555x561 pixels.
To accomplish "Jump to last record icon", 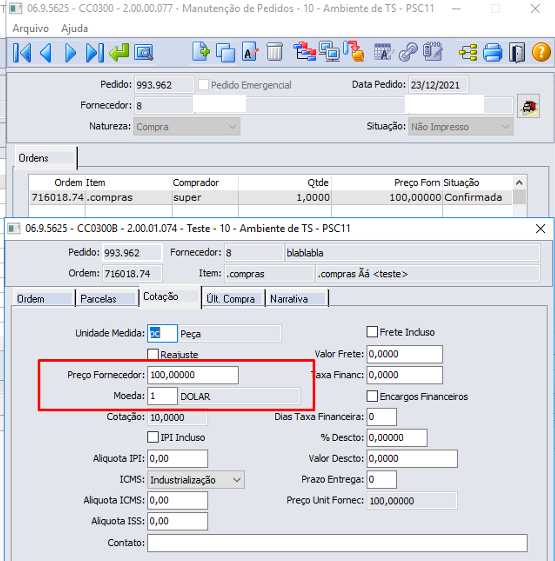I will (95, 53).
